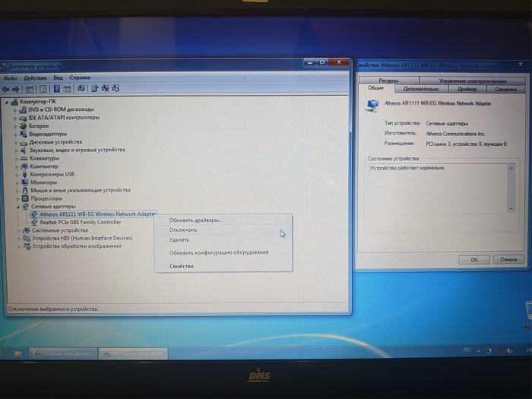Expand the Контроллеры USB tree node
The image size is (532, 399).
coord(17,174)
